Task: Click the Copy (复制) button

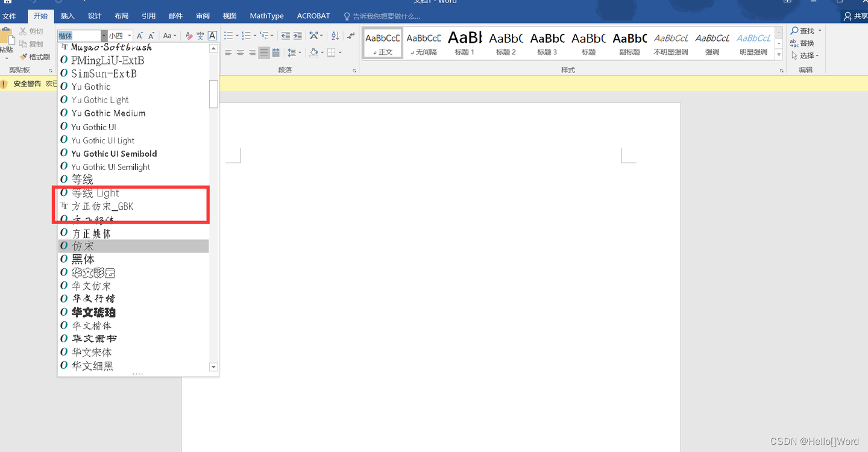Action: click(x=31, y=44)
